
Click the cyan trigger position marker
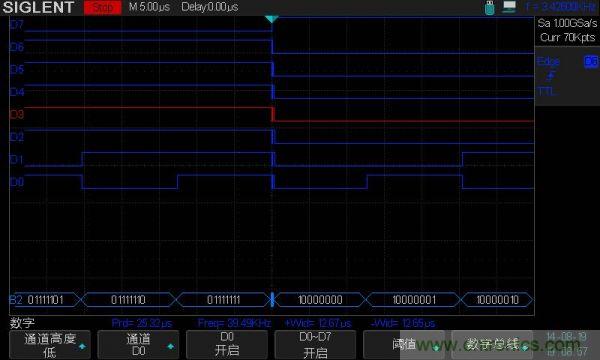pos(272,19)
